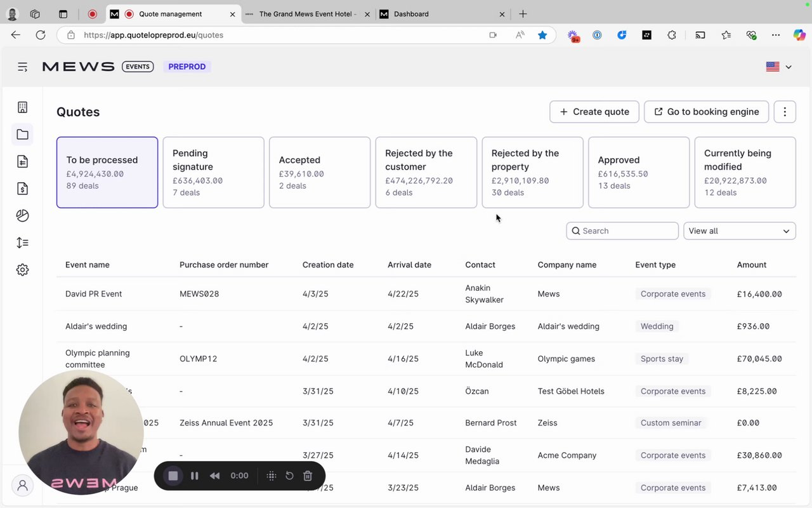The height and width of the screenshot is (508, 812).
Task: Pause the screen recording
Action: pyautogui.click(x=195, y=476)
